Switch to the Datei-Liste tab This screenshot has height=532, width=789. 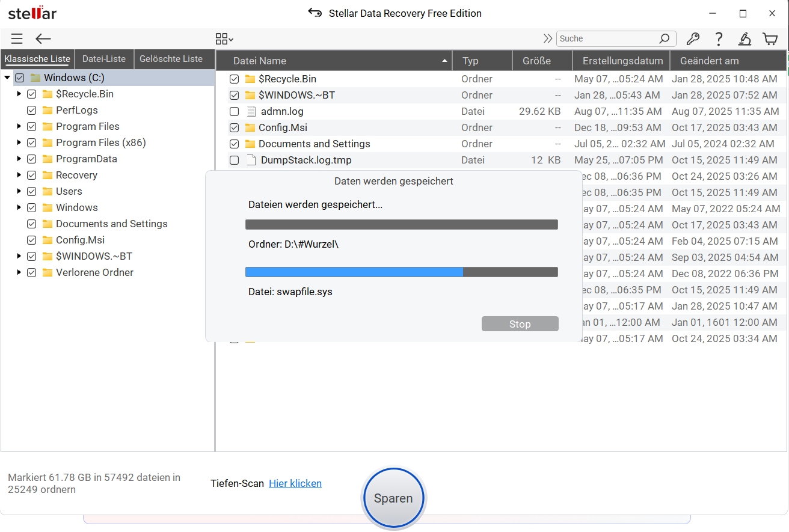(x=104, y=59)
